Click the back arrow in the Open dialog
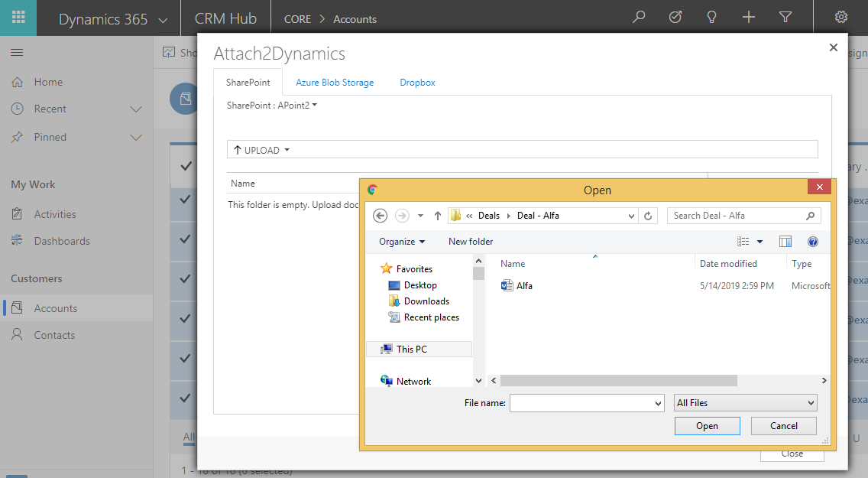This screenshot has height=478, width=868. coord(381,216)
